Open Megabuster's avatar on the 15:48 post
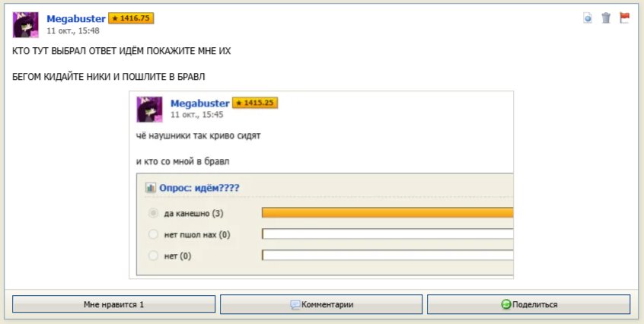The width and height of the screenshot is (644, 324). (25, 24)
